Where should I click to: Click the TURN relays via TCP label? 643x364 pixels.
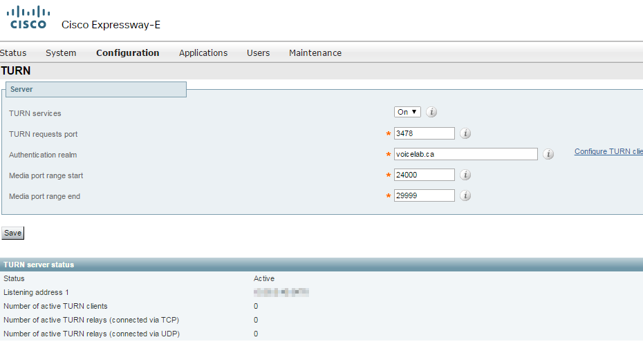[x=91, y=320]
